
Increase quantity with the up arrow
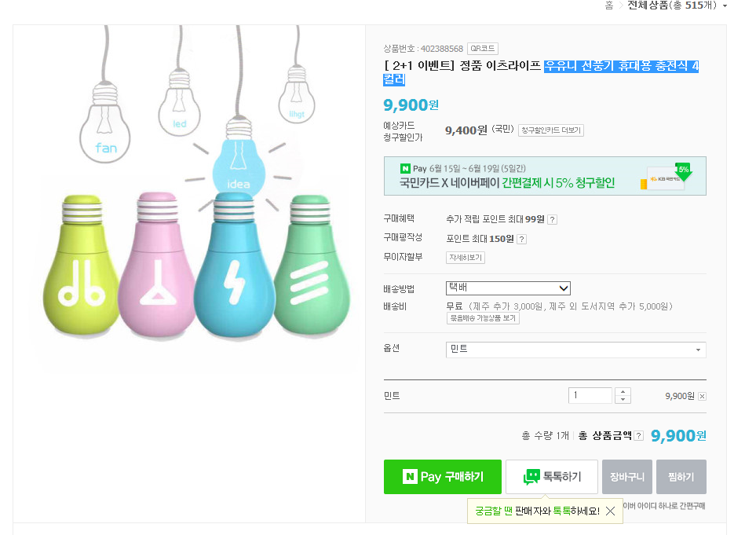pos(623,391)
